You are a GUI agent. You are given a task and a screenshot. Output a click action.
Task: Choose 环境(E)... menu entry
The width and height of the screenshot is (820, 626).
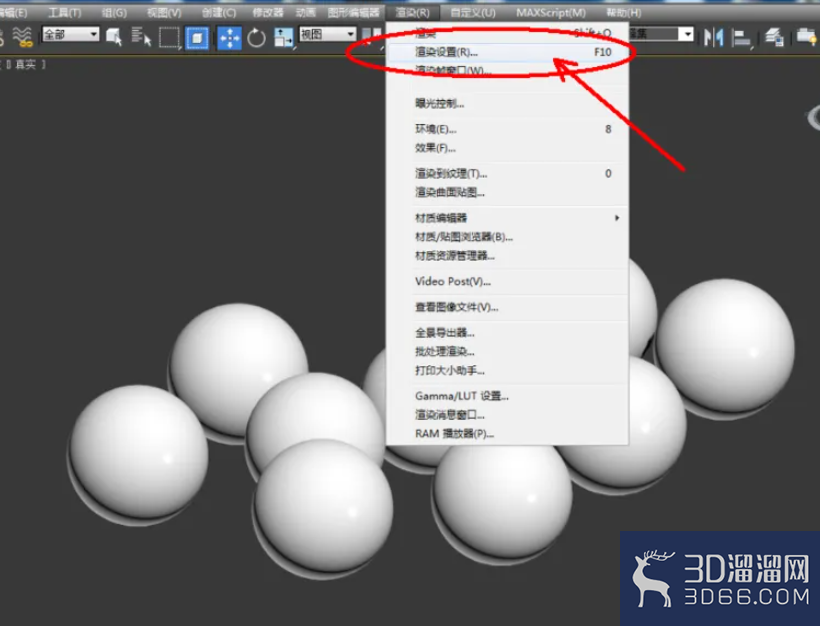[507, 129]
